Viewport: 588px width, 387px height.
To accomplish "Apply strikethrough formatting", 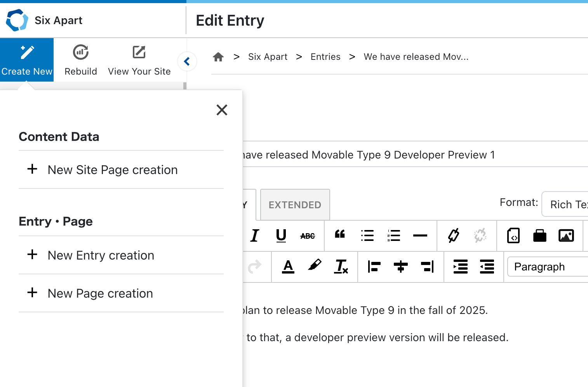I will (308, 236).
